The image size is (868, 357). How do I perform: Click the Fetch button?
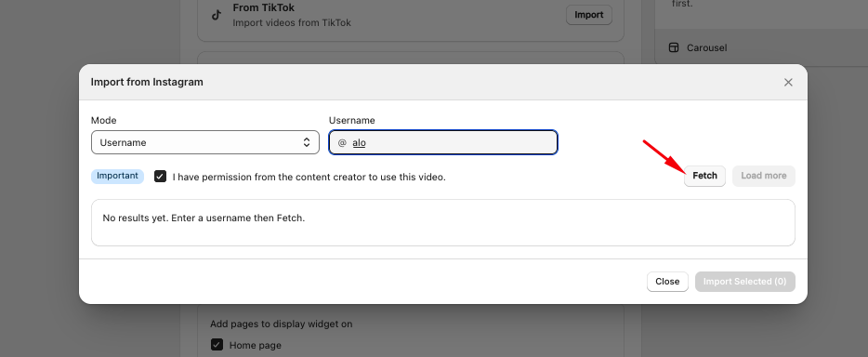(704, 176)
